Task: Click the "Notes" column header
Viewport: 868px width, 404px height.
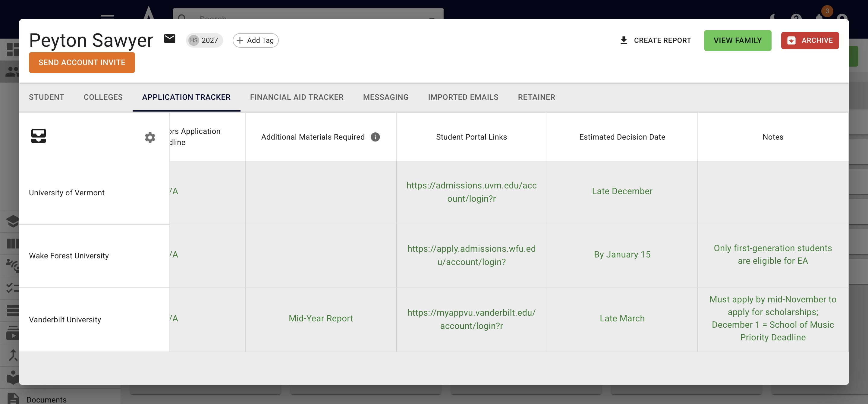Action: tap(773, 137)
